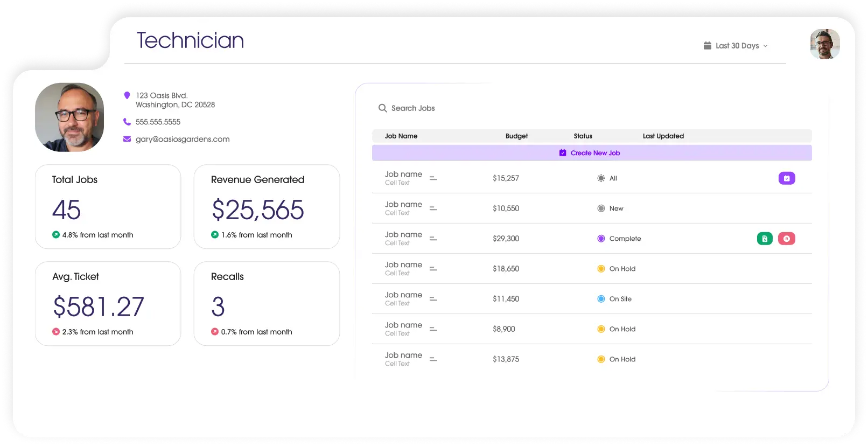Click the On Hold dot in $18,650 row
The width and height of the screenshot is (868, 446).
tap(601, 269)
